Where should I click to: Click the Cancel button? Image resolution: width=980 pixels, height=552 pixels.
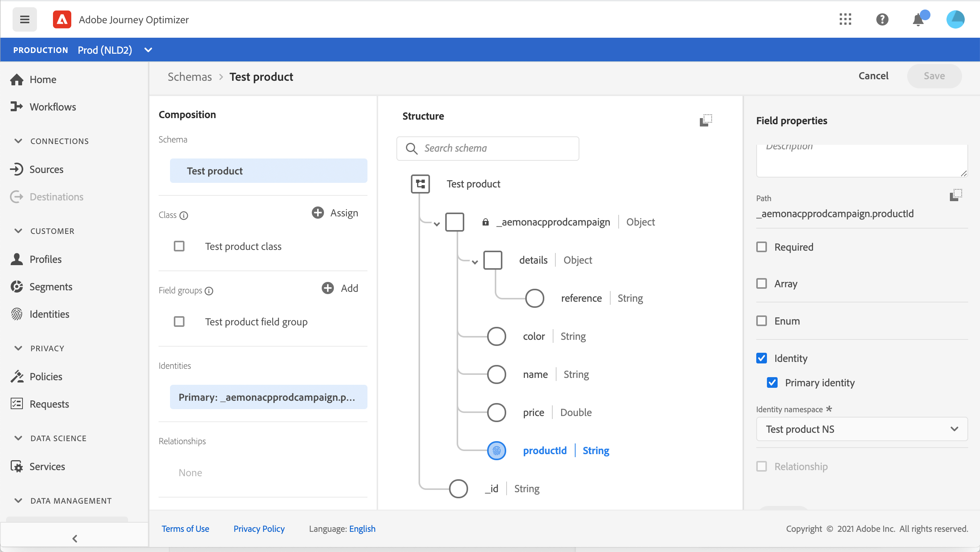tap(873, 76)
